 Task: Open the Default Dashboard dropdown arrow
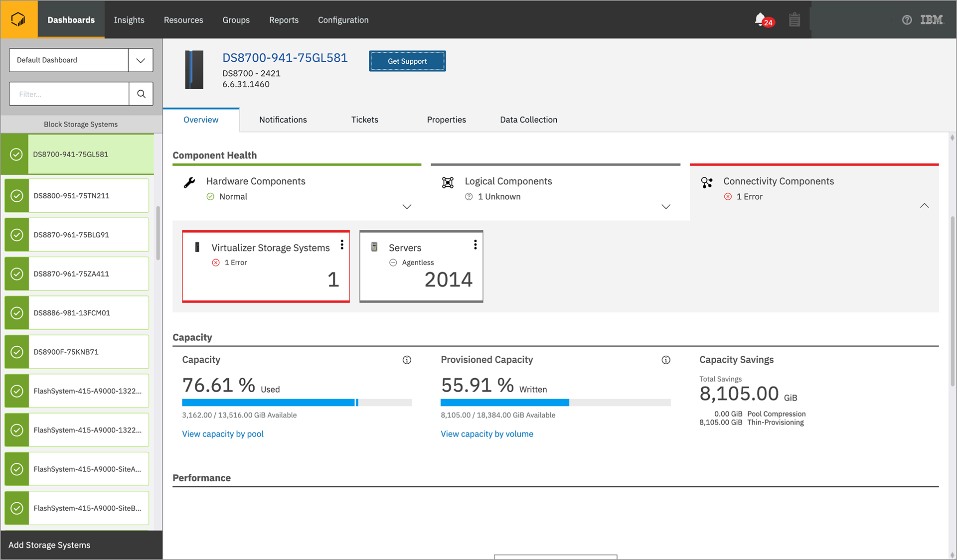point(141,60)
